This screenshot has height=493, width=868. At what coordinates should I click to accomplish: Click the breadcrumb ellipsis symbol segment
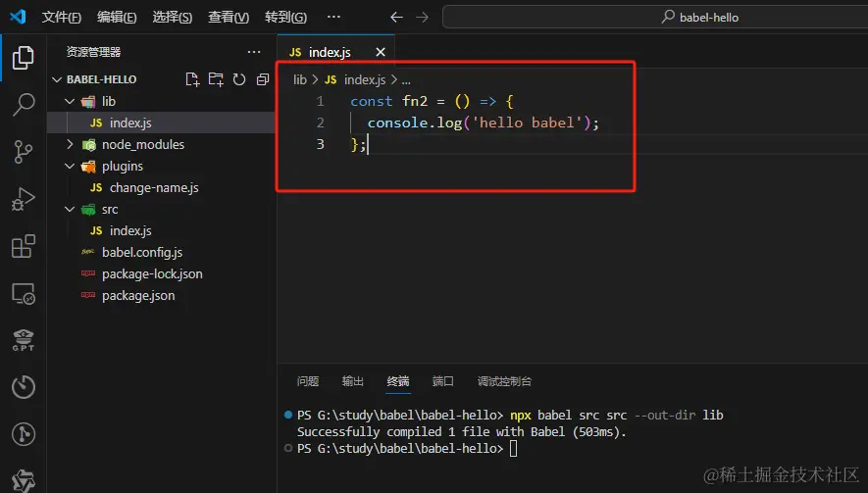(x=406, y=80)
